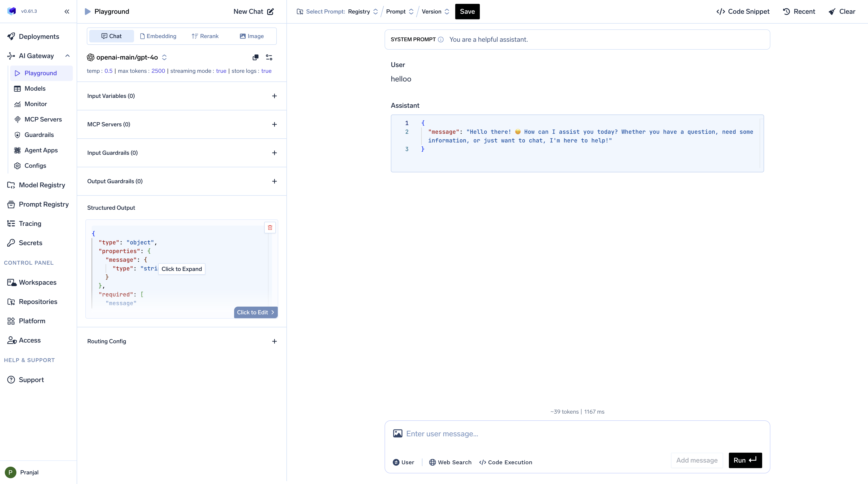Viewport: 868px width, 484px height.
Task: Open model parameter settings sliders icon
Action: [x=269, y=57]
